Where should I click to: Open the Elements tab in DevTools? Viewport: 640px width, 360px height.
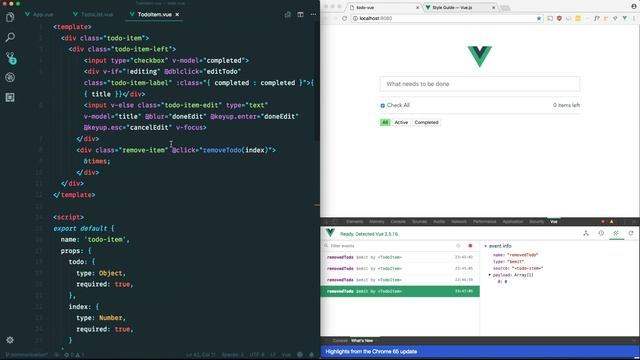click(x=354, y=222)
